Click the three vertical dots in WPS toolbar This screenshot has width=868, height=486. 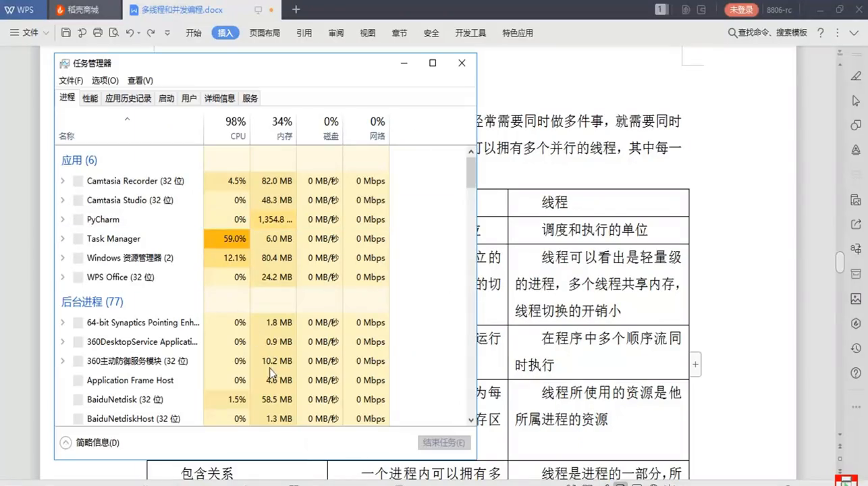[x=837, y=32]
